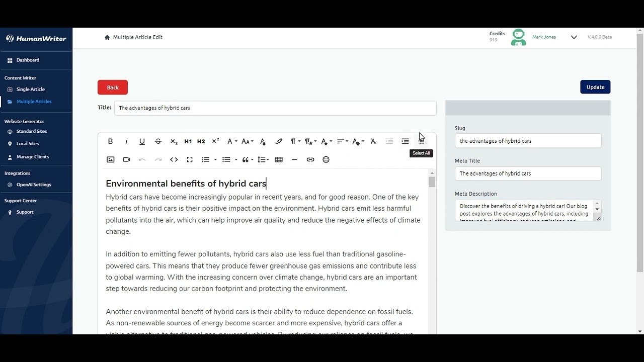Open the text align dropdown
The height and width of the screenshot is (362, 644).
coord(342,141)
